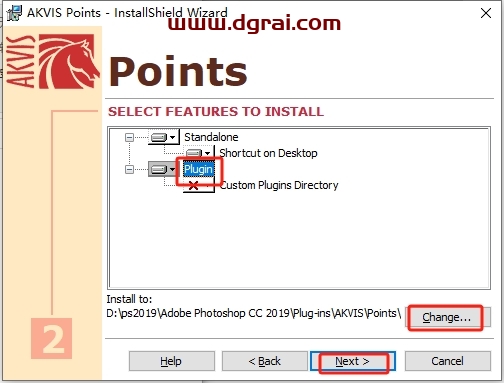Click the Change... button

pyautogui.click(x=448, y=317)
